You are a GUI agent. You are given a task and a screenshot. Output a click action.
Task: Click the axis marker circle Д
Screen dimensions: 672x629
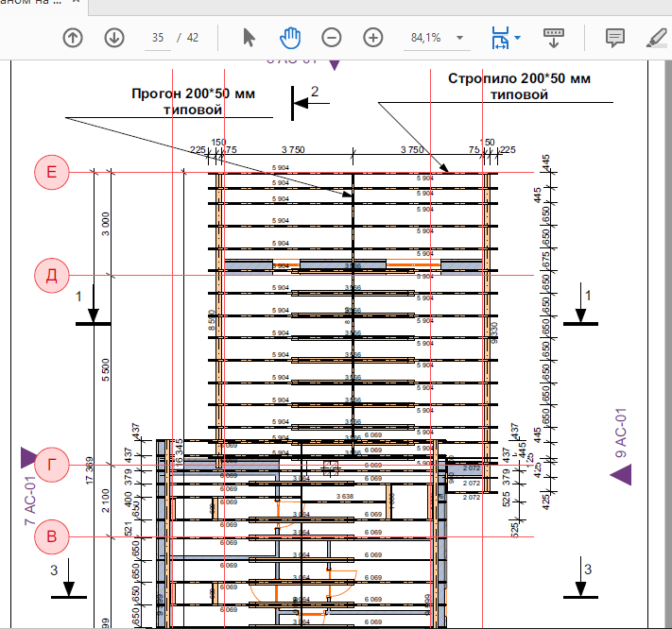[51, 276]
